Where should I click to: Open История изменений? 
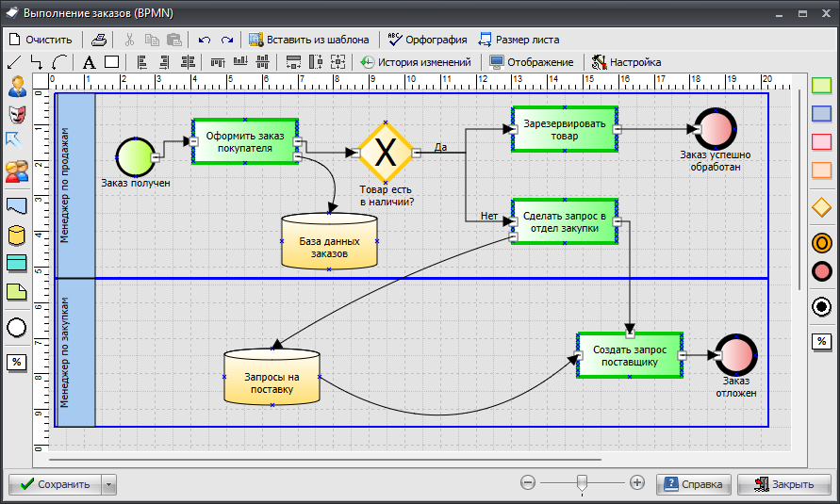point(416,62)
